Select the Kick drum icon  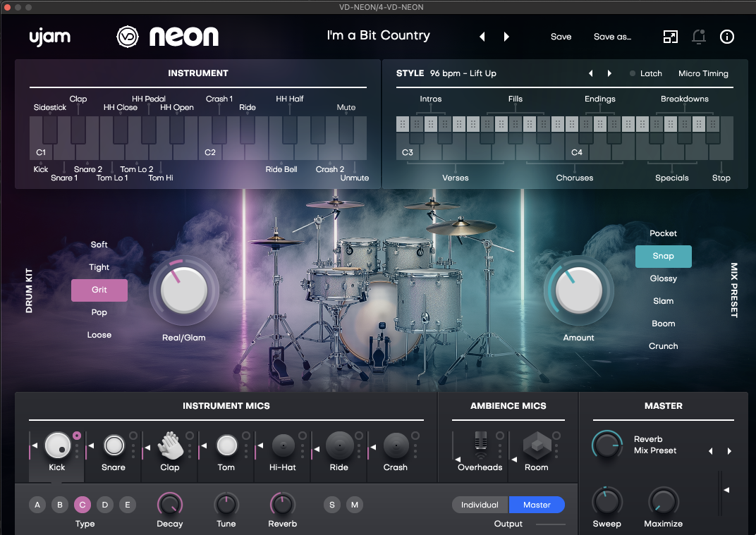pyautogui.click(x=57, y=445)
